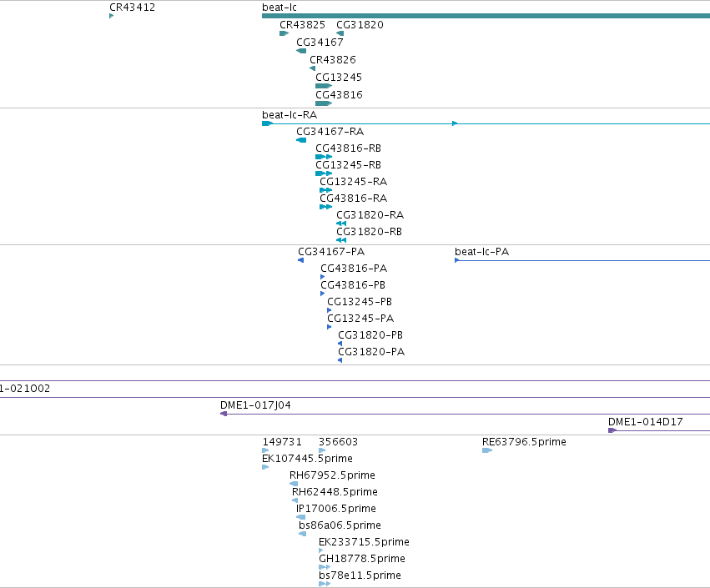Click the CG13245-RA transcript glyph

325,190
